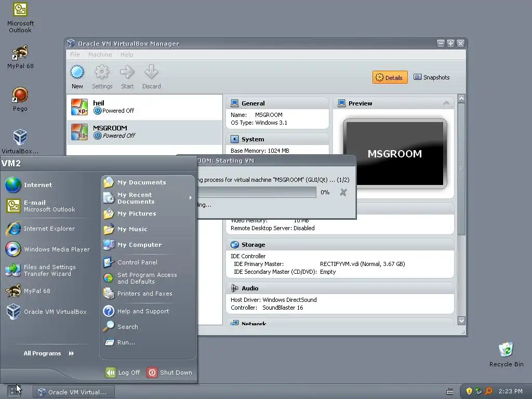Open My Music folder
The height and width of the screenshot is (399, 532).
pos(148,229)
